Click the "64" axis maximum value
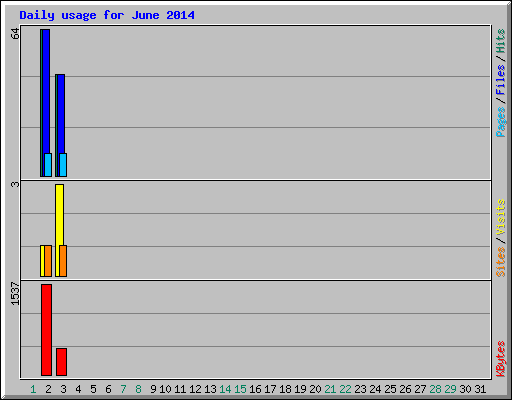The width and height of the screenshot is (512, 400). pos(15,34)
